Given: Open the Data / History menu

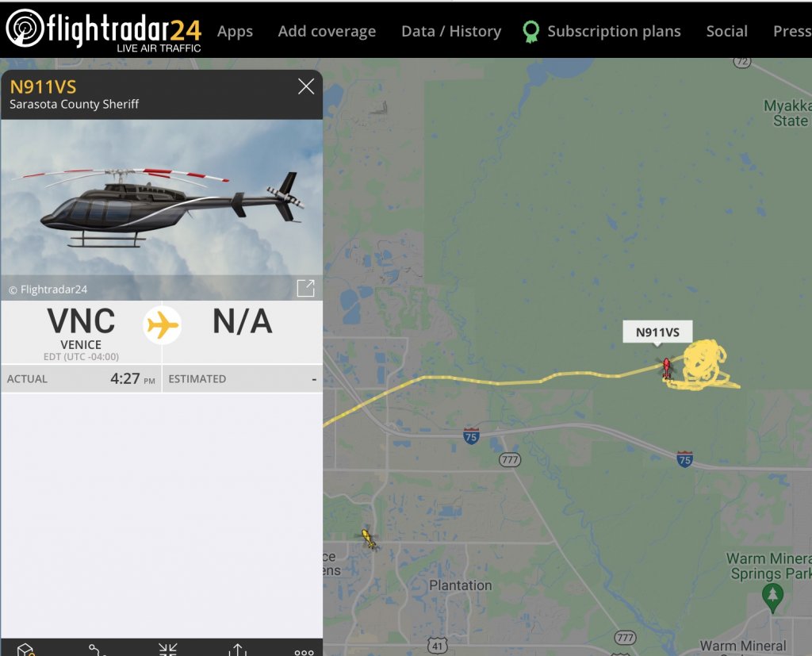Looking at the screenshot, I should point(451,31).
